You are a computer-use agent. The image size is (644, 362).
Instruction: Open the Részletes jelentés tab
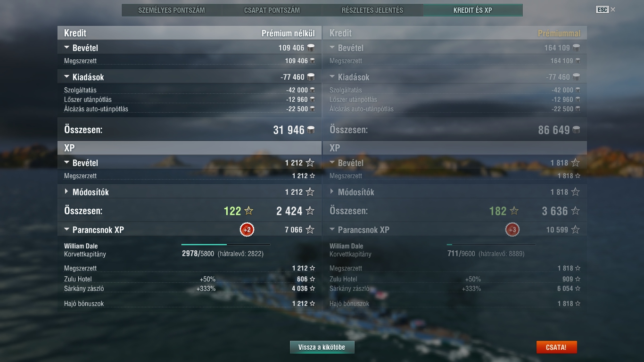tap(372, 10)
